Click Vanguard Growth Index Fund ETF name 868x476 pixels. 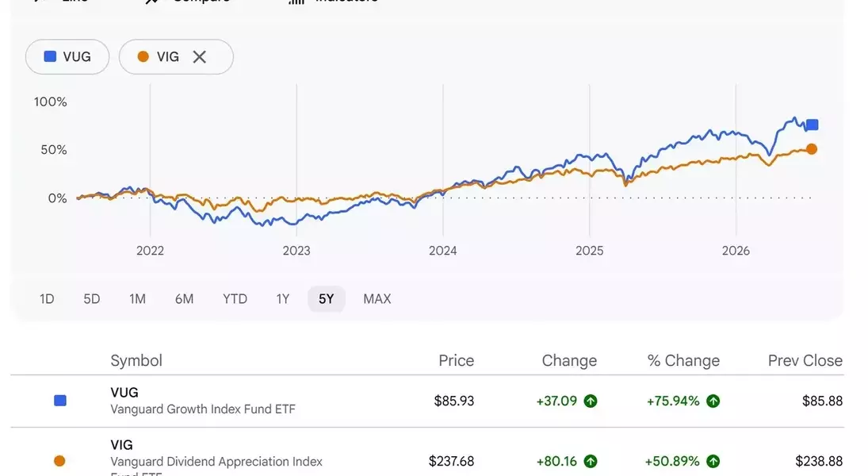click(x=203, y=409)
